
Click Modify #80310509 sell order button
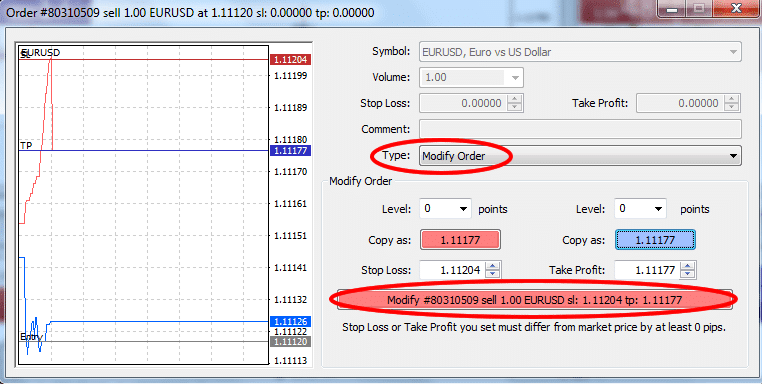point(535,300)
